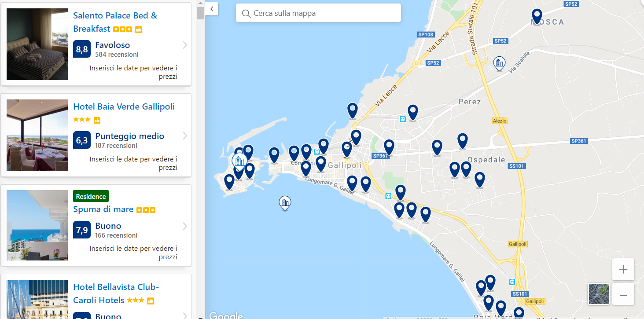Viewport: 644px width, 319px height.
Task: Open Hotel Baia Verde Gallipoli listing
Action: coord(124,106)
